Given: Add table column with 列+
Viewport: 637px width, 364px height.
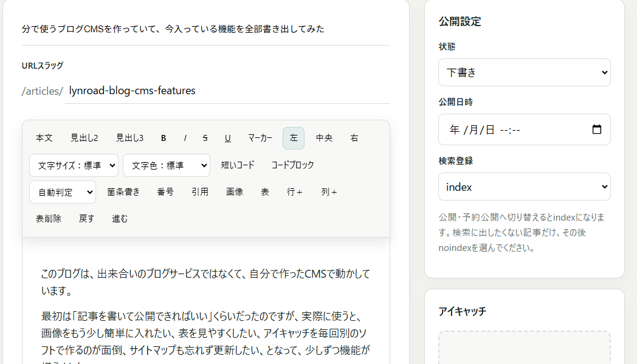Looking at the screenshot, I should point(329,192).
